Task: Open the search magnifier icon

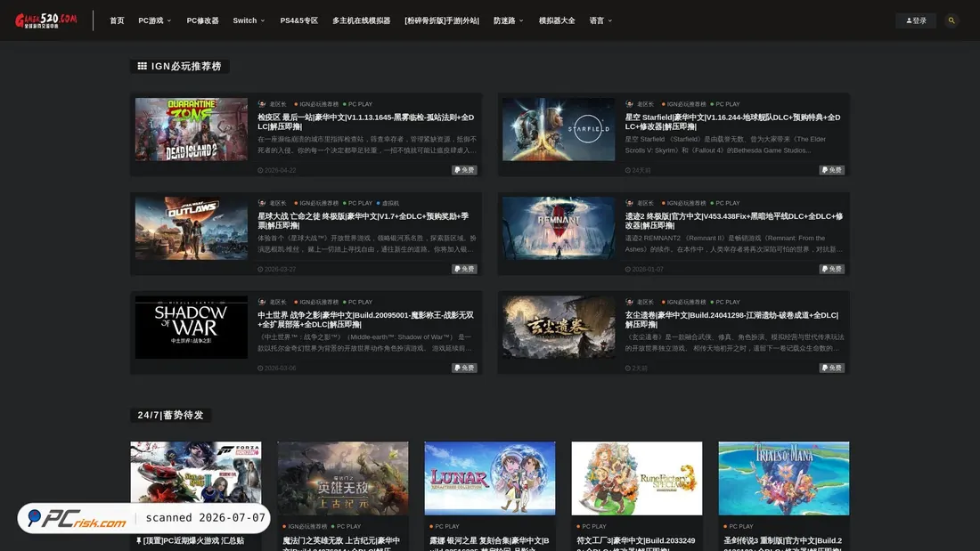Action: tap(951, 20)
